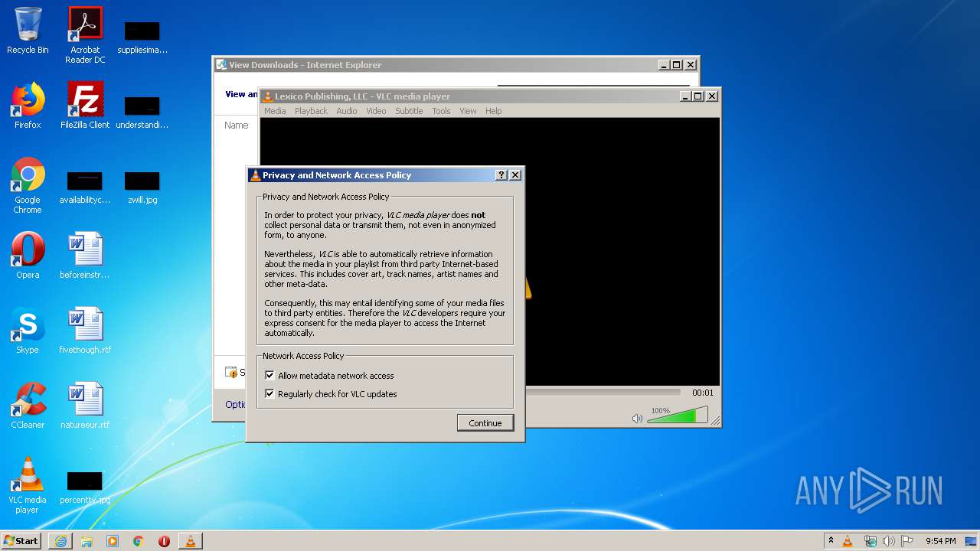This screenshot has height=551, width=980.
Task: Open VLC media player desktop shortcut
Action: [28, 485]
